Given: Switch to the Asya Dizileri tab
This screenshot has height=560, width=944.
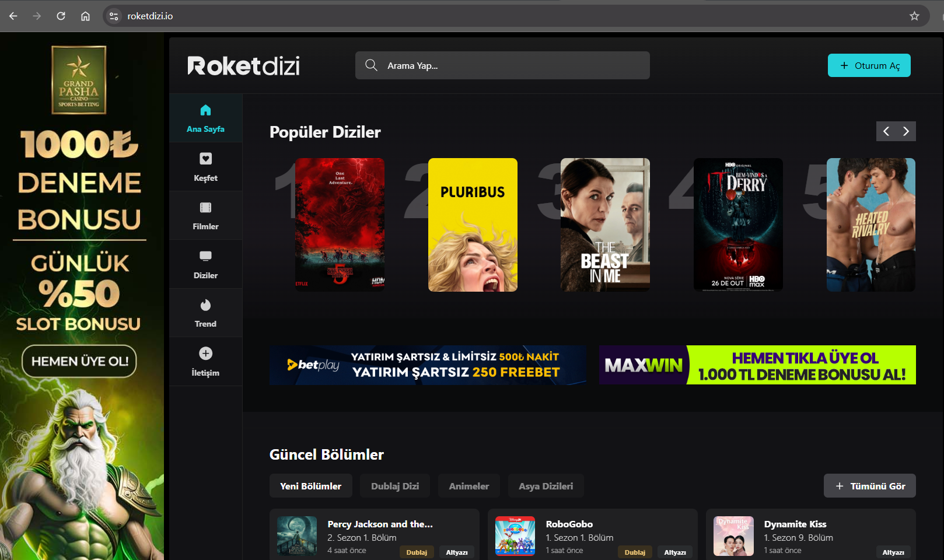Looking at the screenshot, I should pyautogui.click(x=546, y=486).
